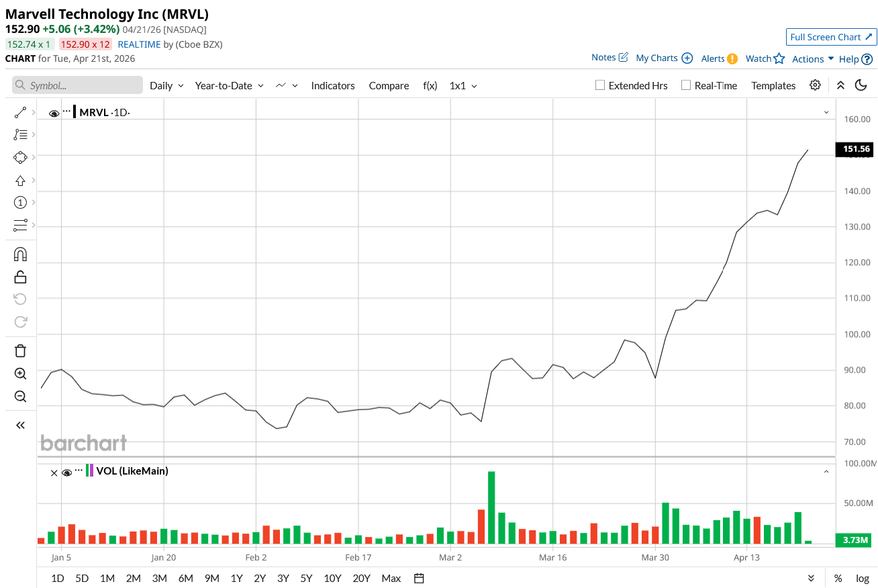Open the VOL indicator options ellipsis
The width and height of the screenshot is (878, 588).
pyautogui.click(x=79, y=471)
